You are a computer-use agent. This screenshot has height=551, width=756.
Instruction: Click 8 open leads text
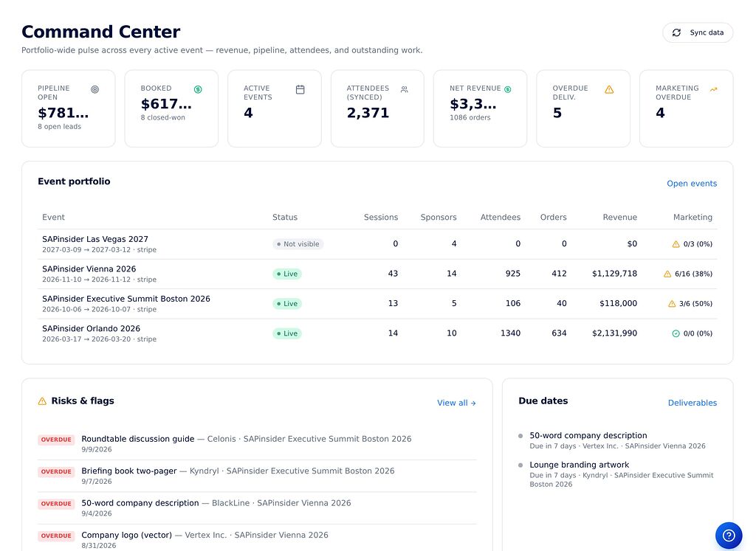(x=59, y=127)
